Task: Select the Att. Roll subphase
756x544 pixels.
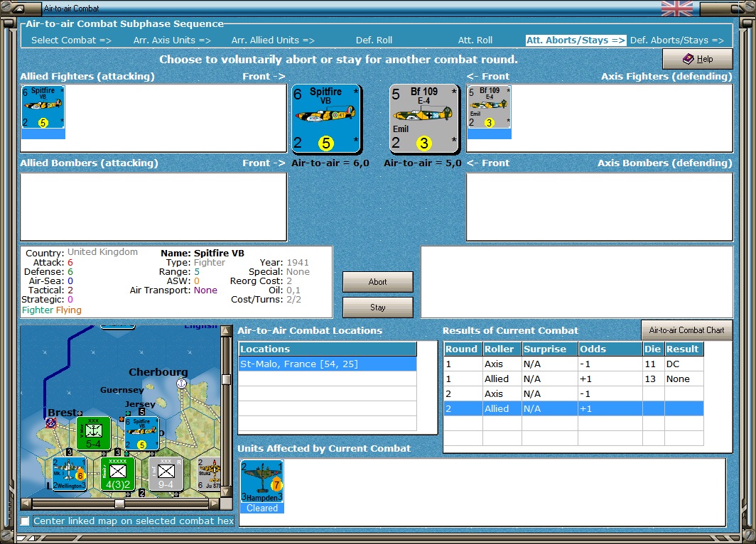Action: pos(475,40)
